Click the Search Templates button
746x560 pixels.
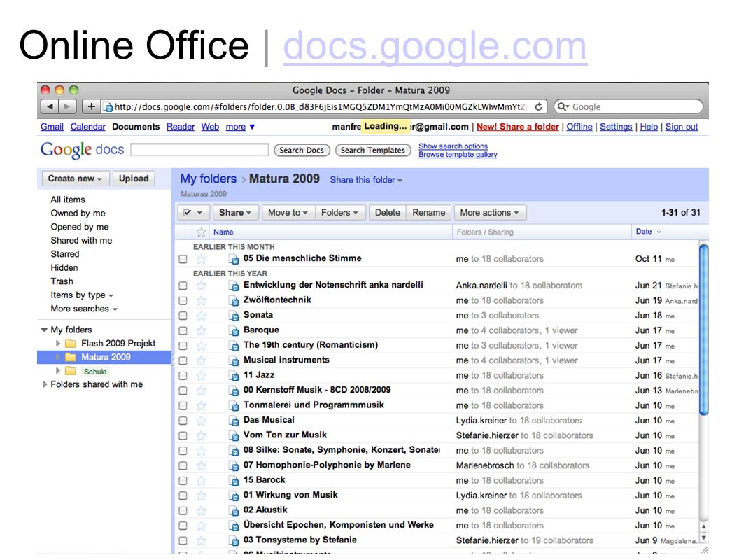373,150
